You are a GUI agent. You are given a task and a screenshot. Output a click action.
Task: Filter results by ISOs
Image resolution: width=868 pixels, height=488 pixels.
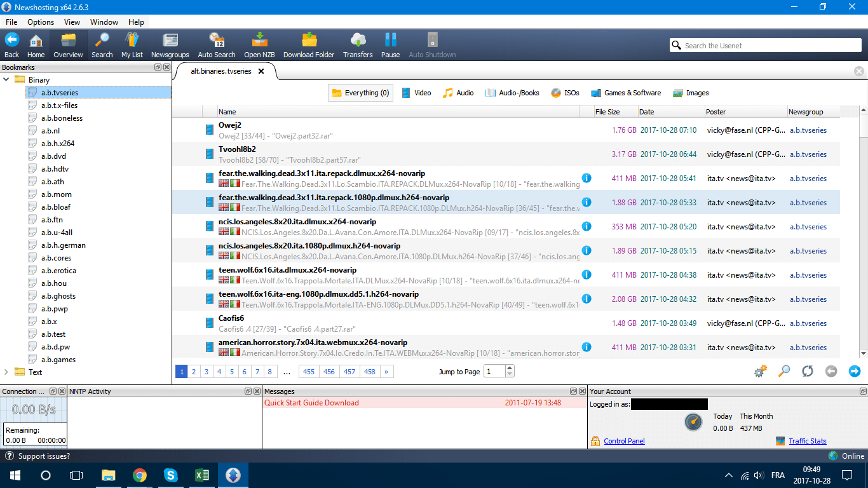tap(565, 93)
